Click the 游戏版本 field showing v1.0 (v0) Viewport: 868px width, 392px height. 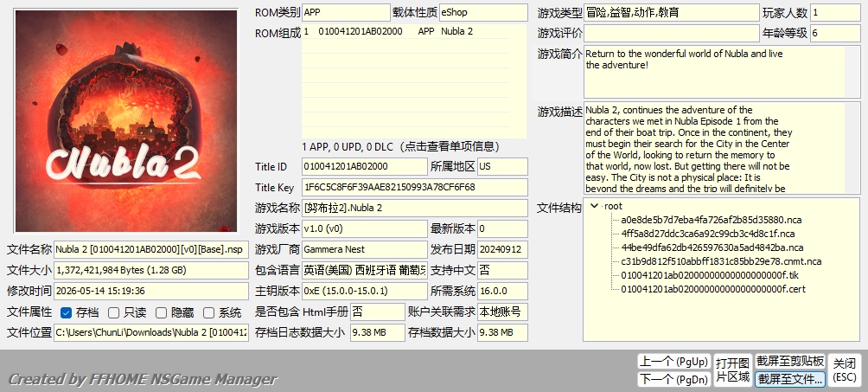coord(365,228)
